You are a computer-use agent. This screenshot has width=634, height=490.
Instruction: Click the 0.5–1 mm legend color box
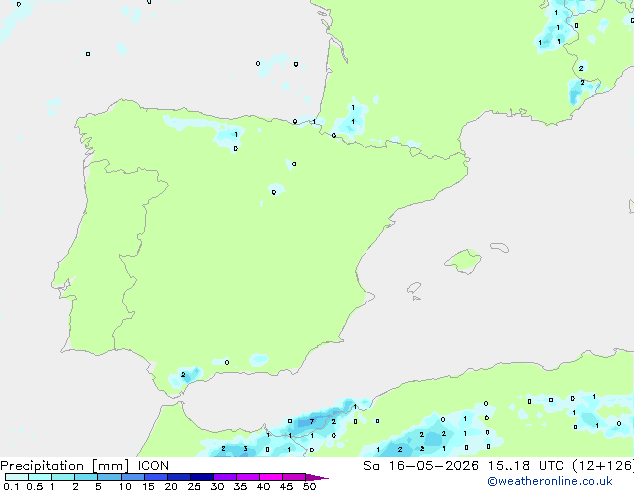pyautogui.click(x=40, y=477)
